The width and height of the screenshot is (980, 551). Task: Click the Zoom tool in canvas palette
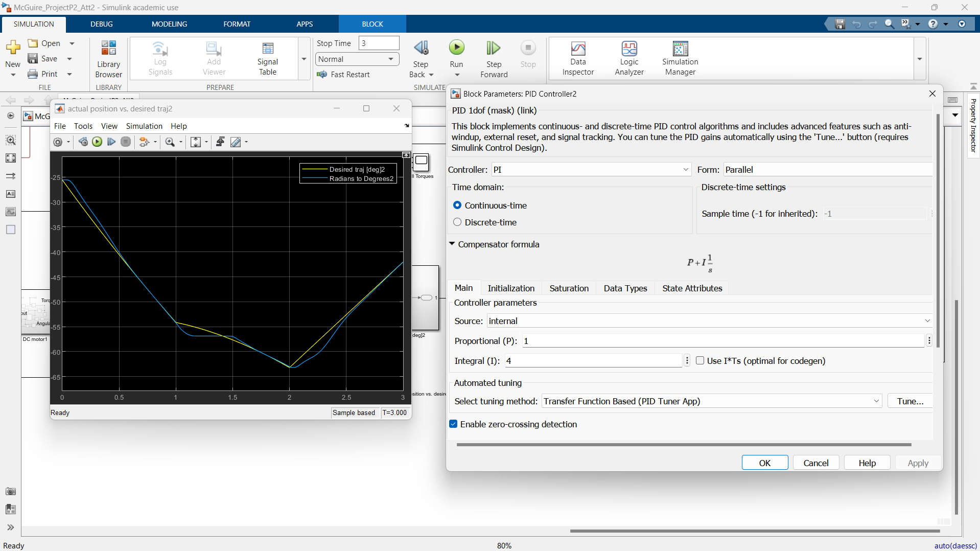point(10,140)
